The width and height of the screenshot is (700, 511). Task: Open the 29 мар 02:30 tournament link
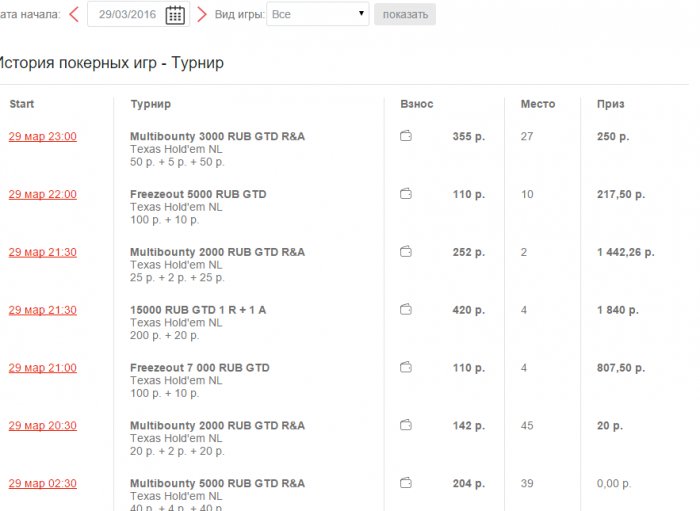point(42,483)
